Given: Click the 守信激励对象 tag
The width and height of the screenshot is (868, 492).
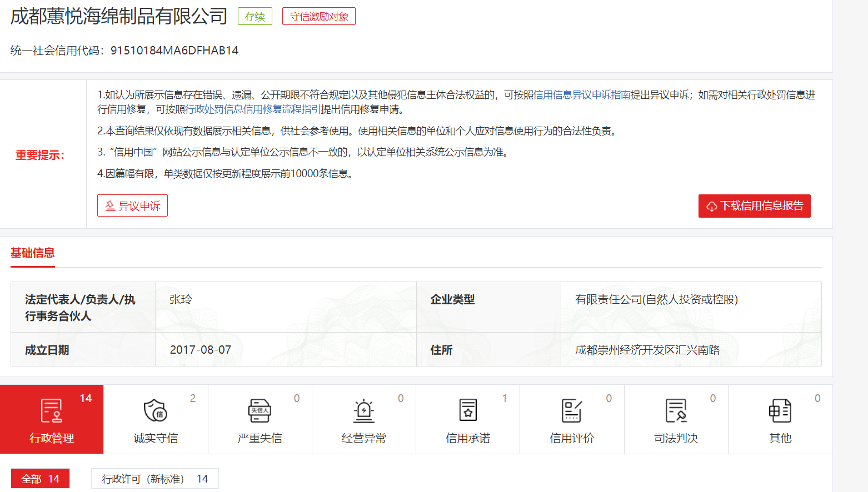Looking at the screenshot, I should click(319, 17).
